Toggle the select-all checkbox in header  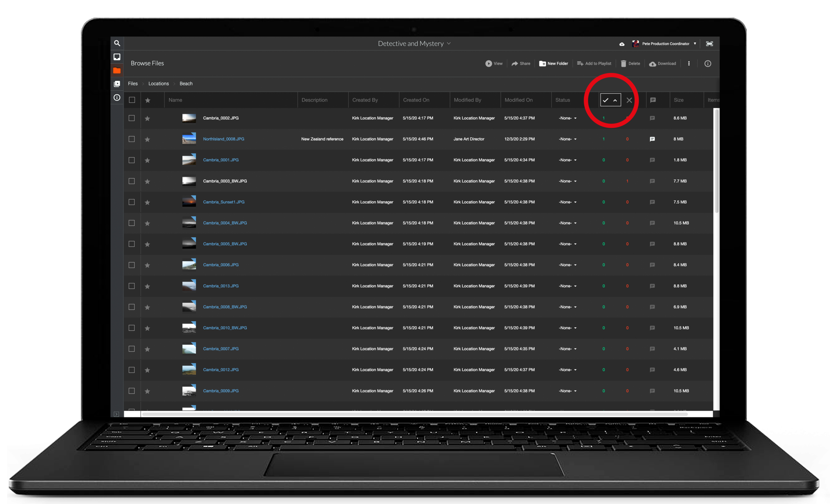click(x=132, y=100)
